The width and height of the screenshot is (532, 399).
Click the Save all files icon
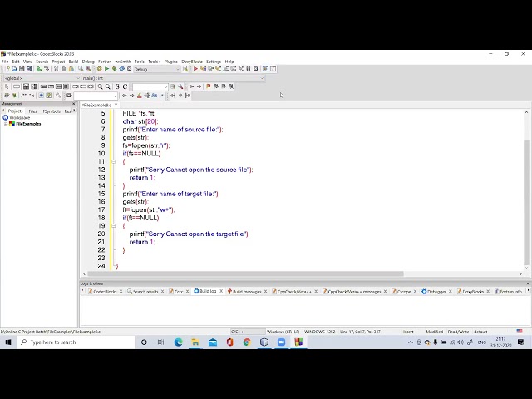30,69
